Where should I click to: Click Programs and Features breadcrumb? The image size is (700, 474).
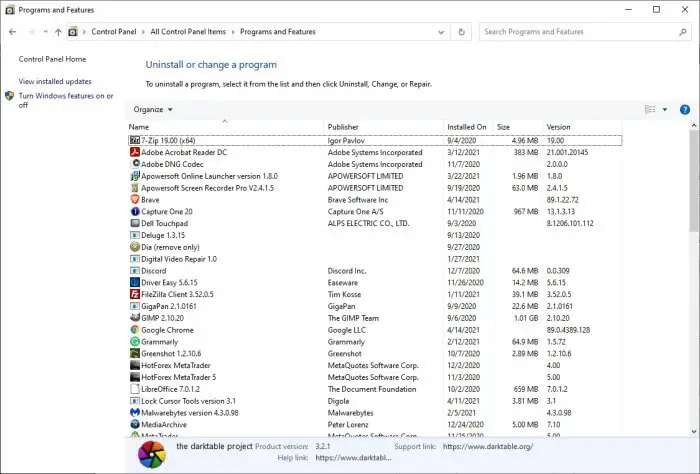click(x=278, y=32)
